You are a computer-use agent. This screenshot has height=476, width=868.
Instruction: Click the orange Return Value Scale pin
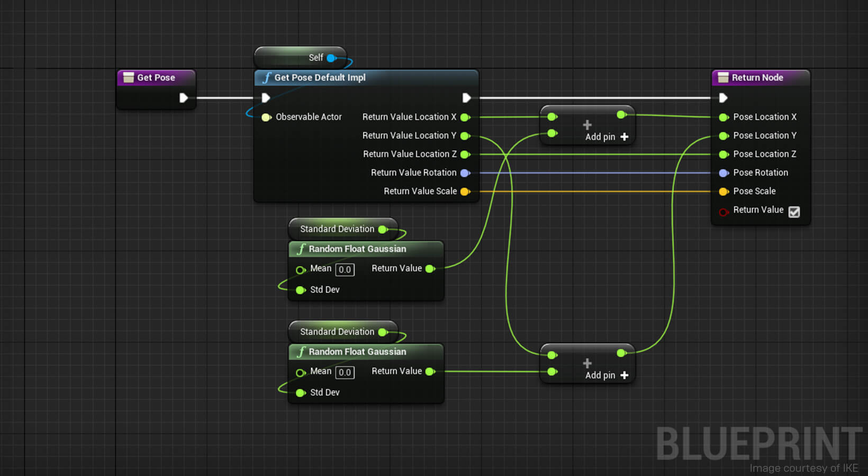pos(465,191)
